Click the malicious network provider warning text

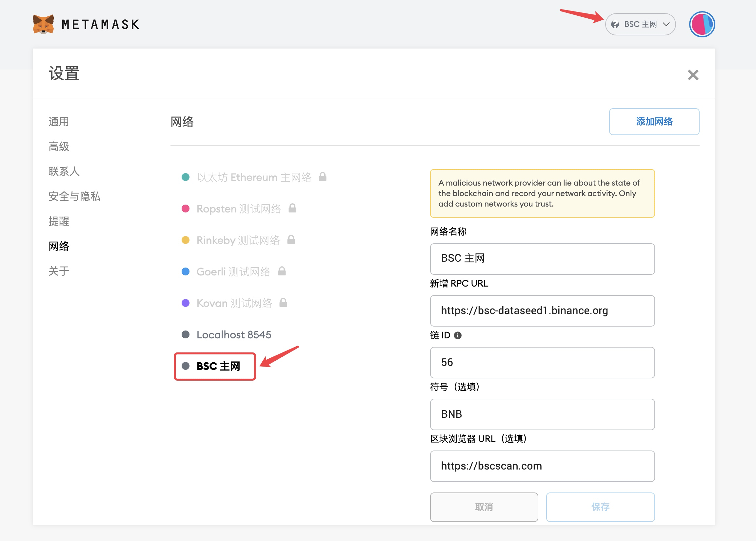pos(539,193)
